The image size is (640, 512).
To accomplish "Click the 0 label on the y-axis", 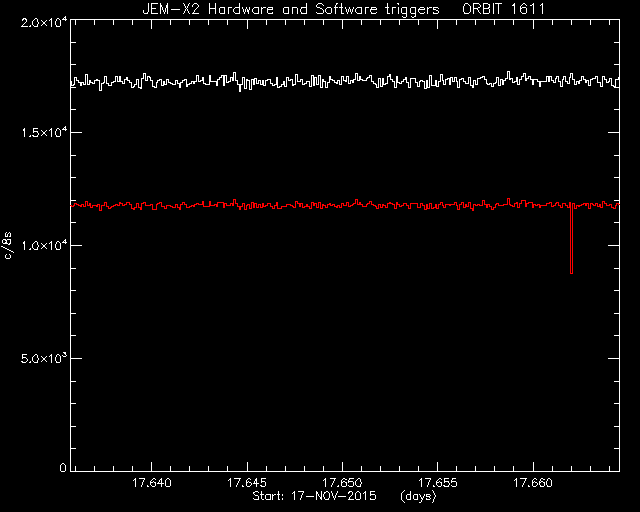I will pyautogui.click(x=63, y=467).
